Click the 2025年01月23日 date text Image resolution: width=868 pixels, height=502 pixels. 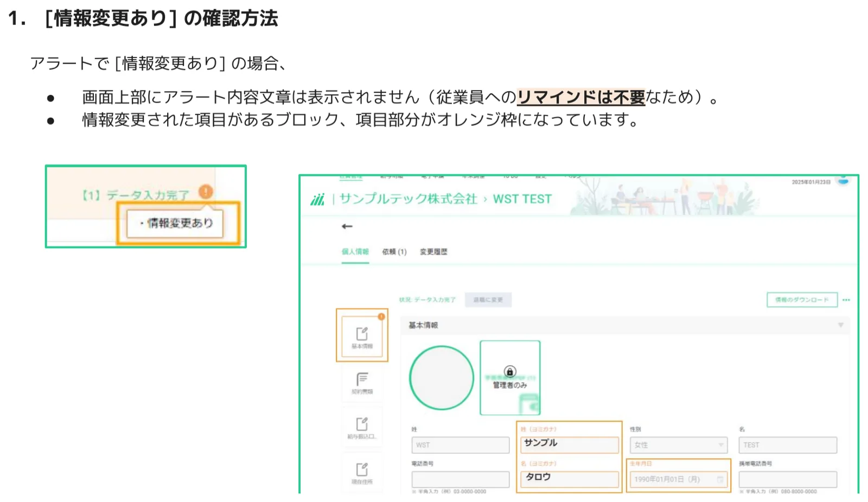click(811, 182)
